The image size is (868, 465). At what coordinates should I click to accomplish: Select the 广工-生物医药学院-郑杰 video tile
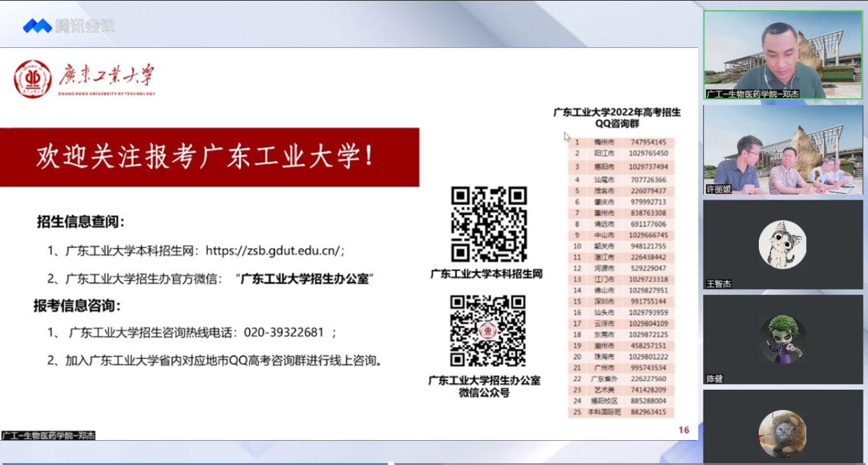[x=782, y=55]
